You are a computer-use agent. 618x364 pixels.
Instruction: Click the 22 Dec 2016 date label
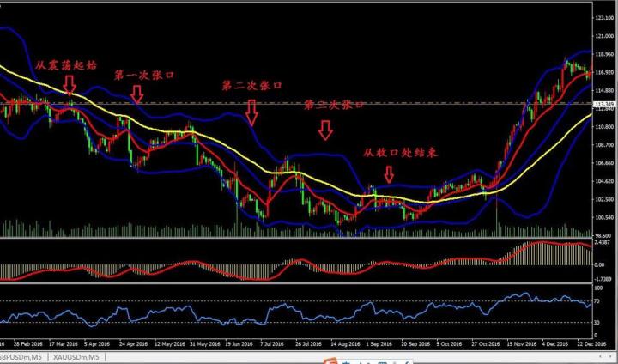point(591,344)
